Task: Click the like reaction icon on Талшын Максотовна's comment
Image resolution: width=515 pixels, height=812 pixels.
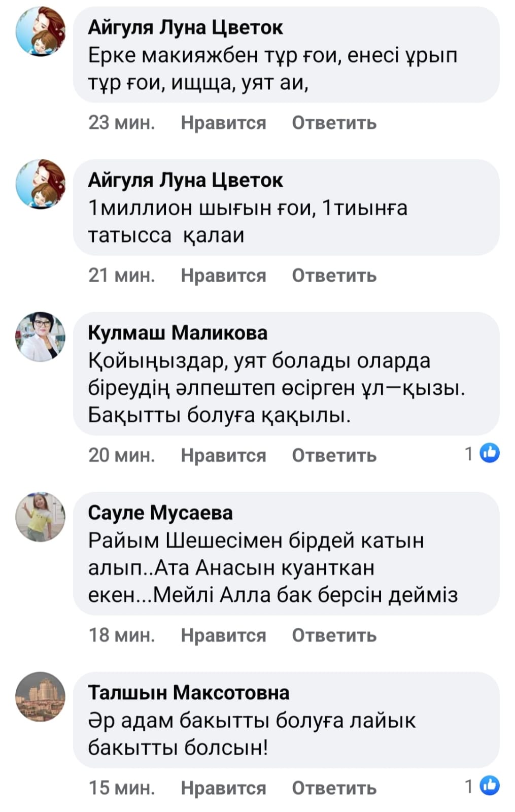Action: 489,785
